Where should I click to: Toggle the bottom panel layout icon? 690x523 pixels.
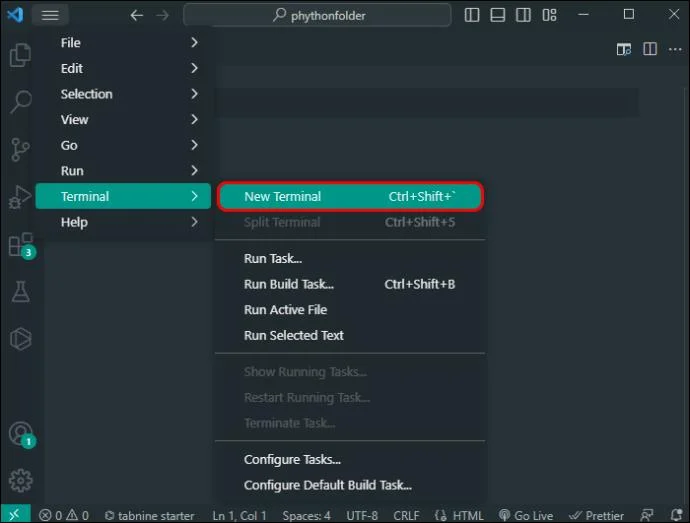tap(498, 15)
